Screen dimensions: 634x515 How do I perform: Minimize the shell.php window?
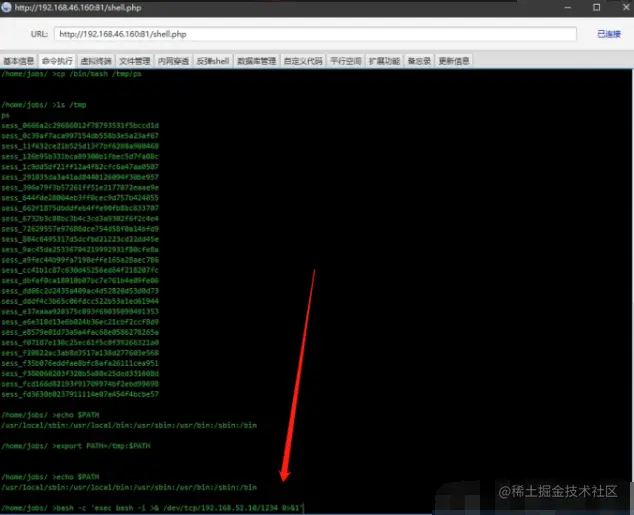tap(568, 7)
